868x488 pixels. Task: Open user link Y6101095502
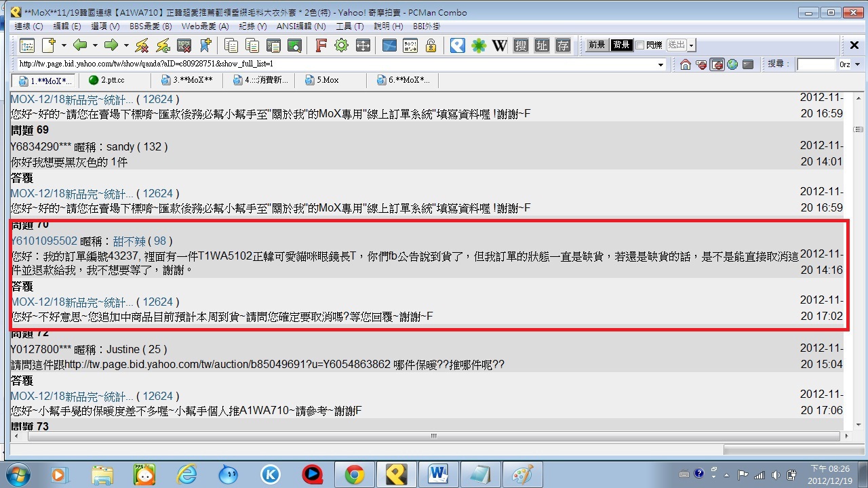44,241
